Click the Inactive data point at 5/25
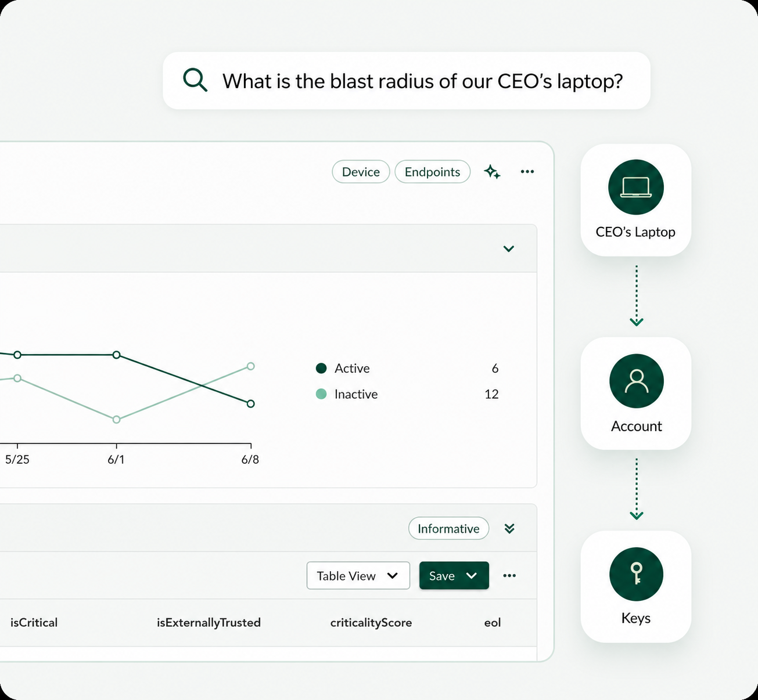Image resolution: width=758 pixels, height=700 pixels. (17, 378)
